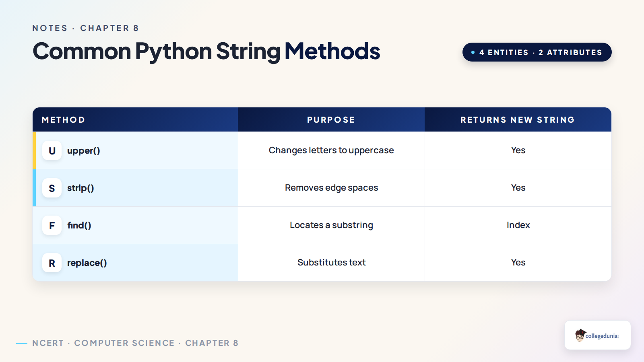Click the Collegedunia logo
644x362 pixels.
pyautogui.click(x=597, y=335)
